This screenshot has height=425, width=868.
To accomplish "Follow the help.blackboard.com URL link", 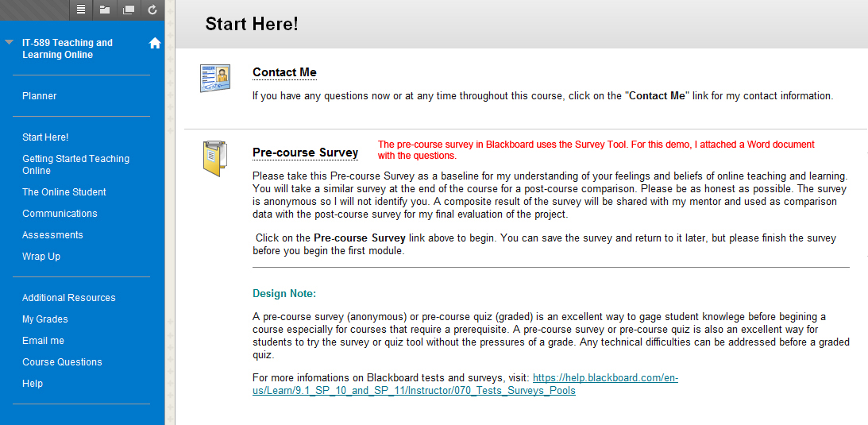I will pyautogui.click(x=465, y=384).
